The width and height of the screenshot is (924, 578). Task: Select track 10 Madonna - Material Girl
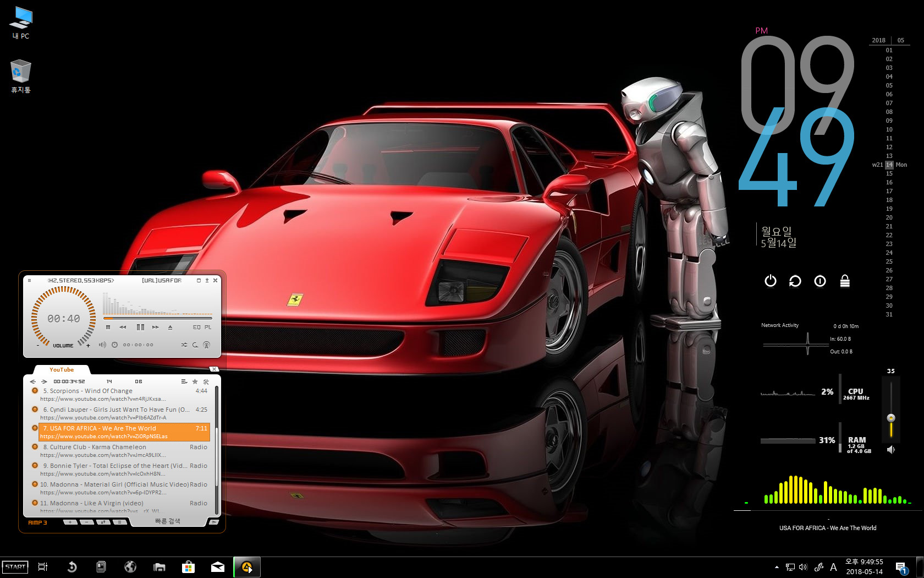pyautogui.click(x=124, y=488)
